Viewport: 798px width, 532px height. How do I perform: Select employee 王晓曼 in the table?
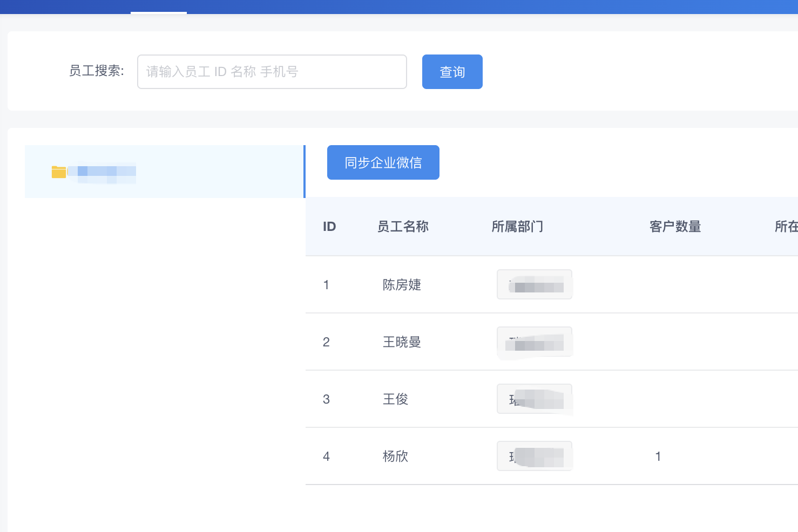[x=402, y=342]
